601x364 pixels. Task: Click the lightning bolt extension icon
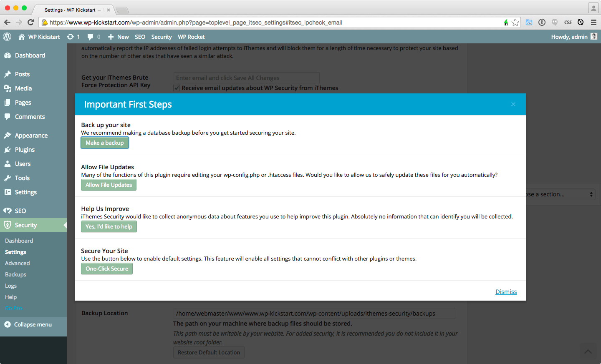[x=506, y=23]
